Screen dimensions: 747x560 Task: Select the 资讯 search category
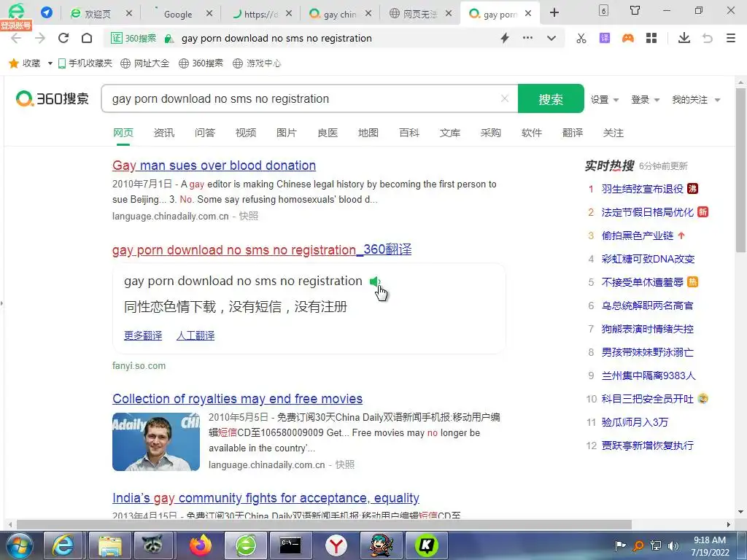click(164, 133)
